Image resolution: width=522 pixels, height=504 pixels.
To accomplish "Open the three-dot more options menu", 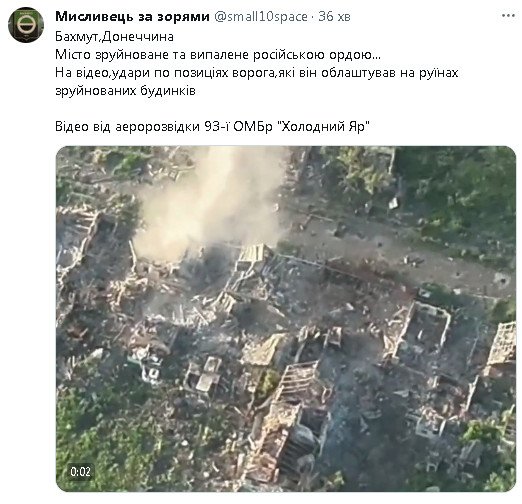I will pyautogui.click(x=508, y=16).
